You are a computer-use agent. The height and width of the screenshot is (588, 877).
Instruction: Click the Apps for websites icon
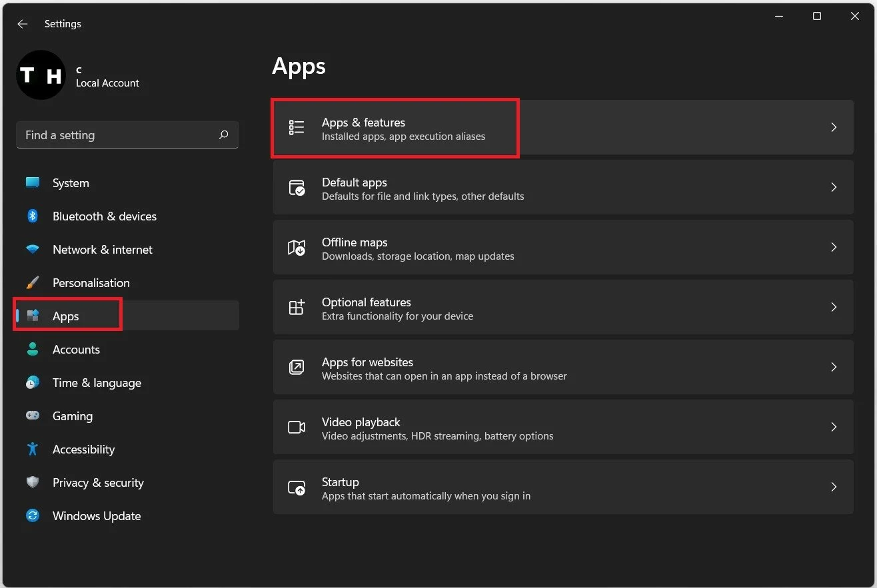297,367
